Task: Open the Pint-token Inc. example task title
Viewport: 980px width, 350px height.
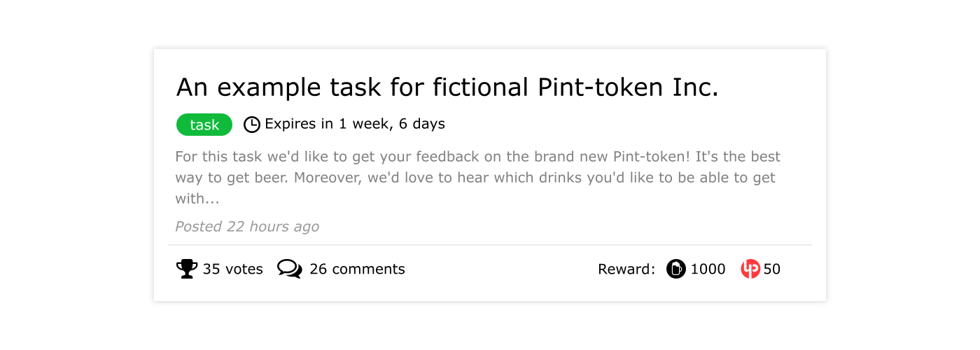Action: (447, 87)
